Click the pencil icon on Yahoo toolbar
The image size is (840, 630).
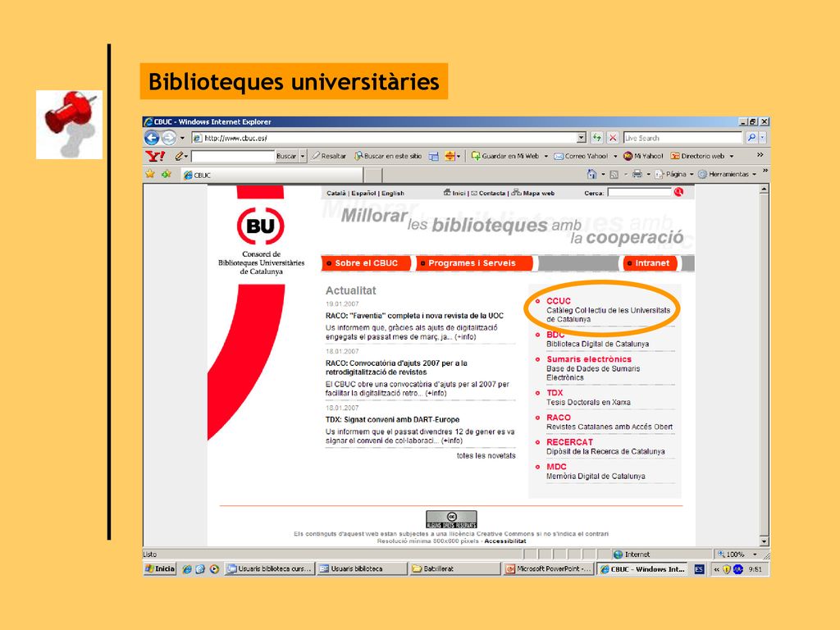tap(178, 156)
